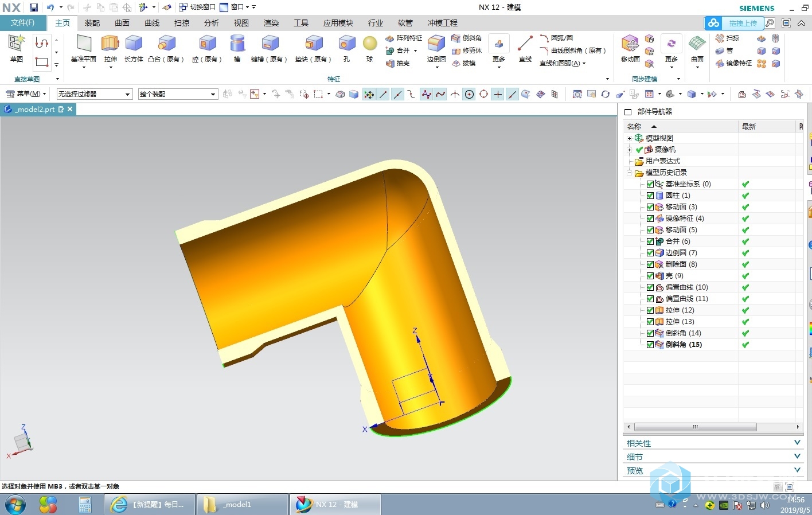Screen dimensions: 812x515
Task: Click the 曲面 surface gallery icon
Action: coord(697,49)
